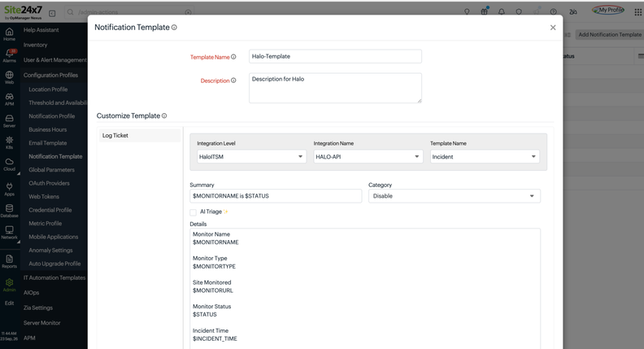Screen dimensions: 644x349
Task: Open the Home section in sidebar
Action: tap(9, 34)
